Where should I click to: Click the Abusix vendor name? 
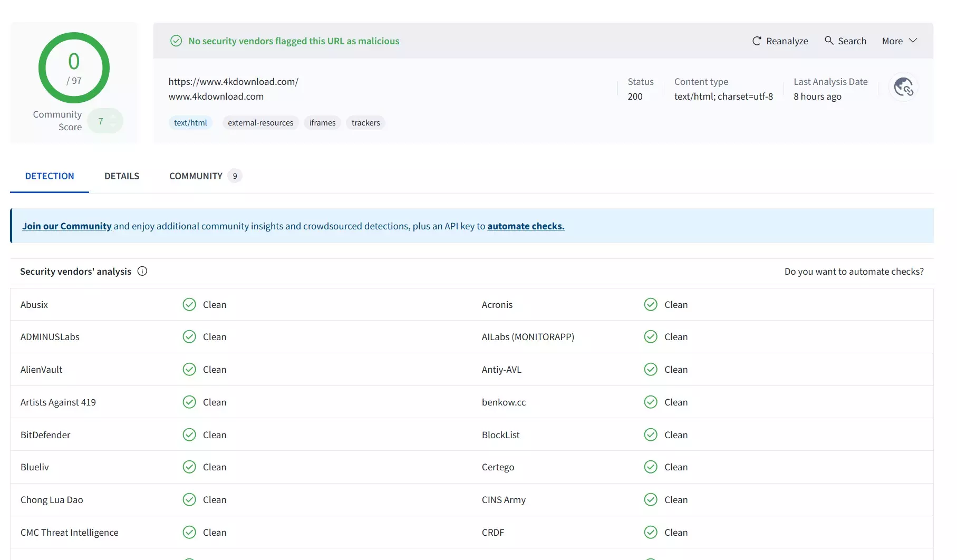(x=34, y=304)
